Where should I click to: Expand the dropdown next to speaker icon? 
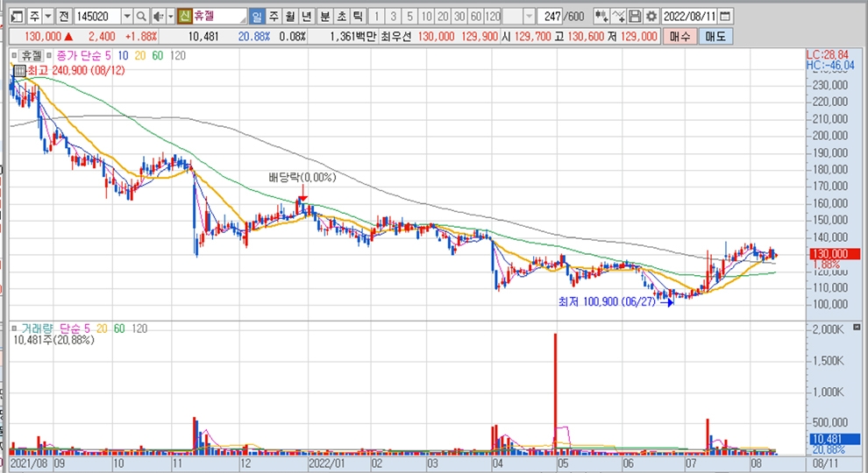(x=169, y=17)
